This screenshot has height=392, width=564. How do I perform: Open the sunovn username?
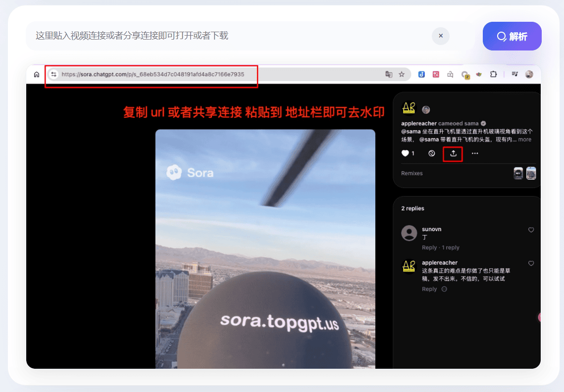point(431,229)
